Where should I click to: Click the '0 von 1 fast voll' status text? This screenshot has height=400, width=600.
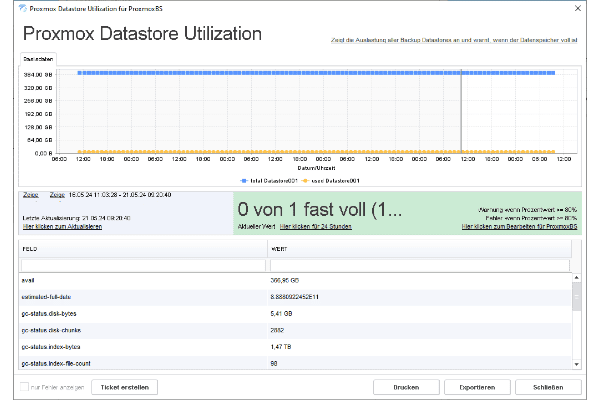(320, 210)
